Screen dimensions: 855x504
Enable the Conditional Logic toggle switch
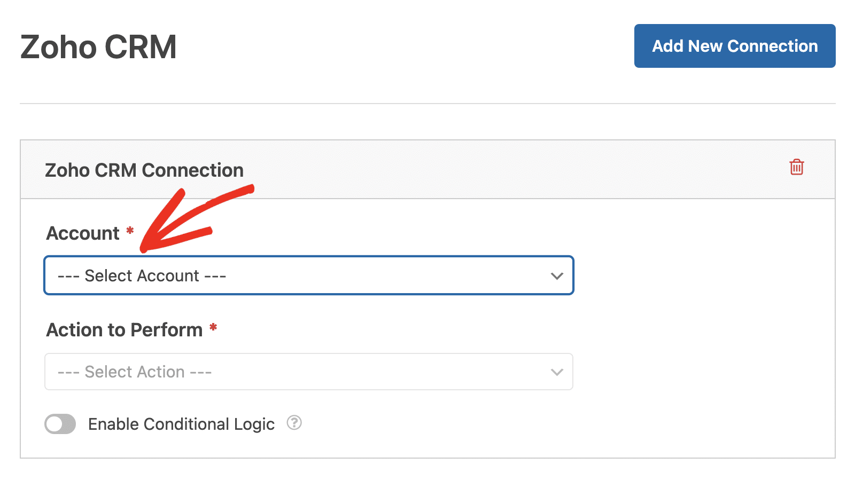tap(60, 424)
